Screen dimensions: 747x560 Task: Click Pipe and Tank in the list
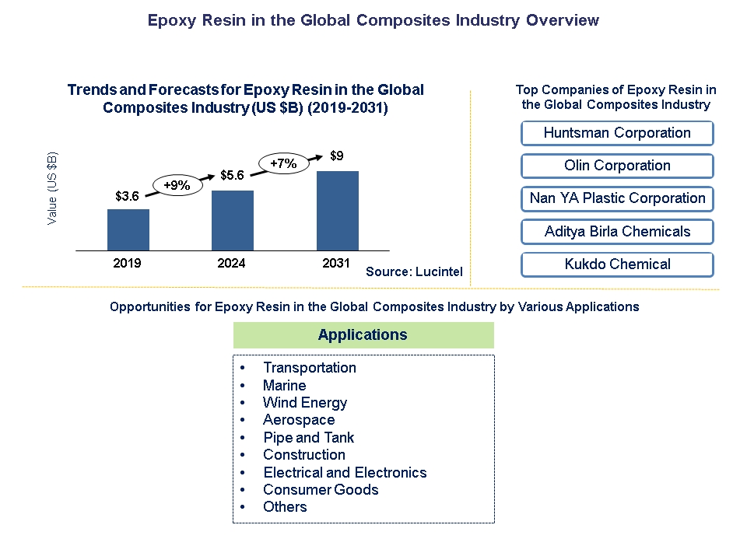[309, 438]
